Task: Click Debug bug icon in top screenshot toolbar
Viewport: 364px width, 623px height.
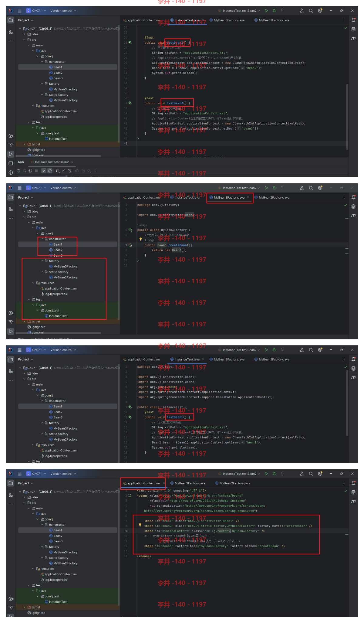Action: [274, 11]
